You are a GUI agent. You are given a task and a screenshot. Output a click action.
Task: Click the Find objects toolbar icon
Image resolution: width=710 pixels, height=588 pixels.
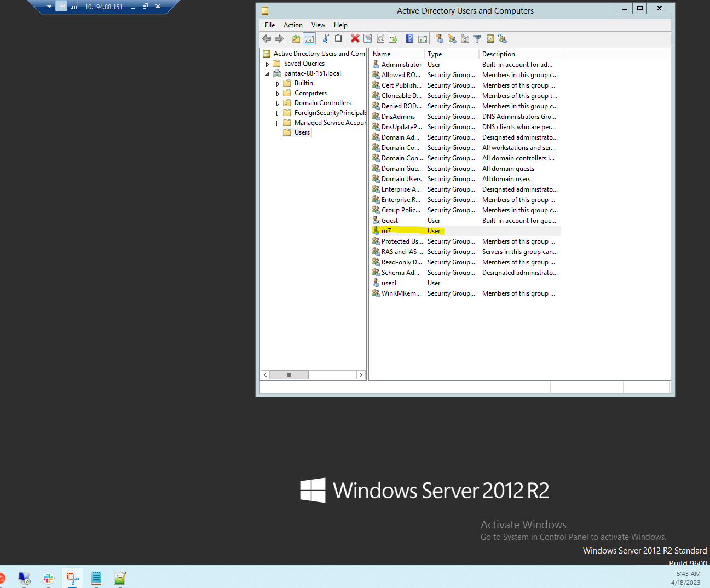(x=490, y=38)
